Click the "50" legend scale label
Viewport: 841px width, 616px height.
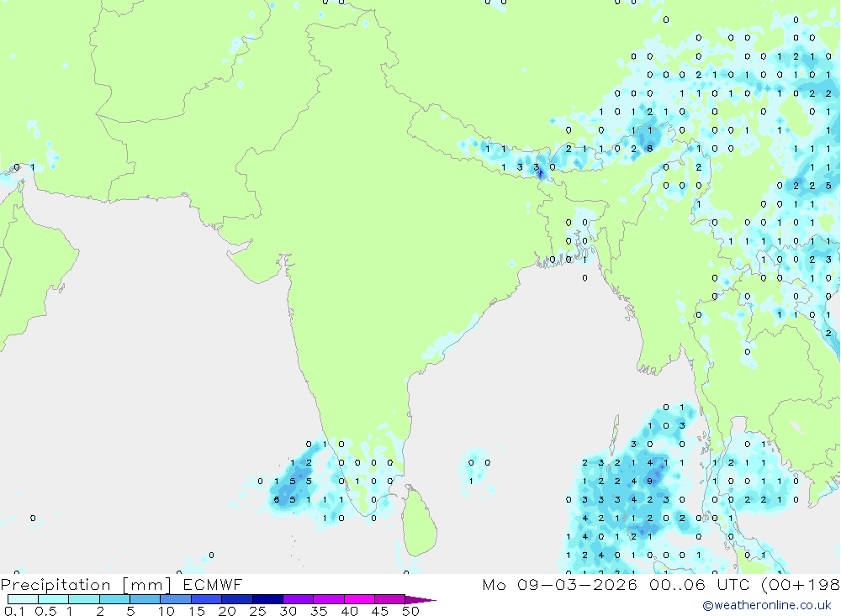coord(410,611)
